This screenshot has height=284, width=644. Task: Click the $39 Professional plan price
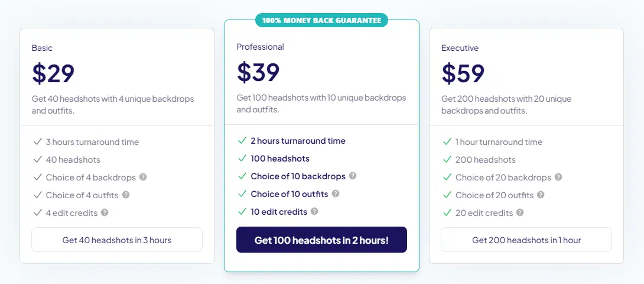tap(258, 72)
